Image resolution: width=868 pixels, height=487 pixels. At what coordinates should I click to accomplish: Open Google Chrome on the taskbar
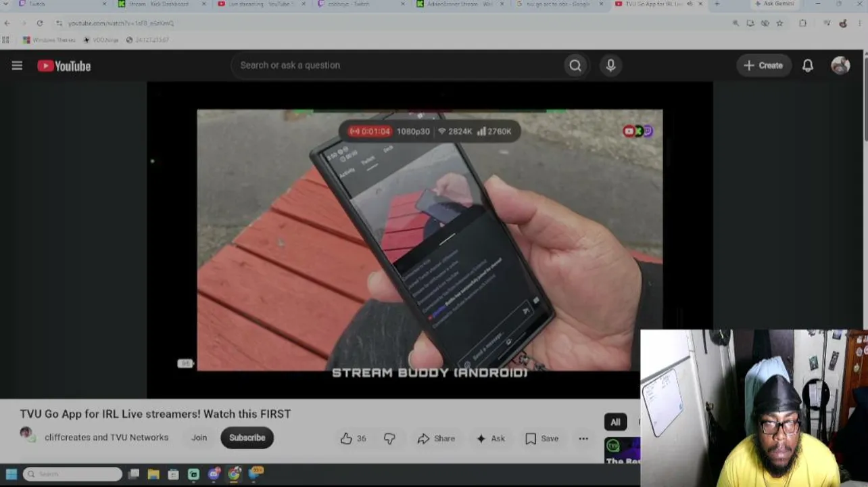[234, 474]
